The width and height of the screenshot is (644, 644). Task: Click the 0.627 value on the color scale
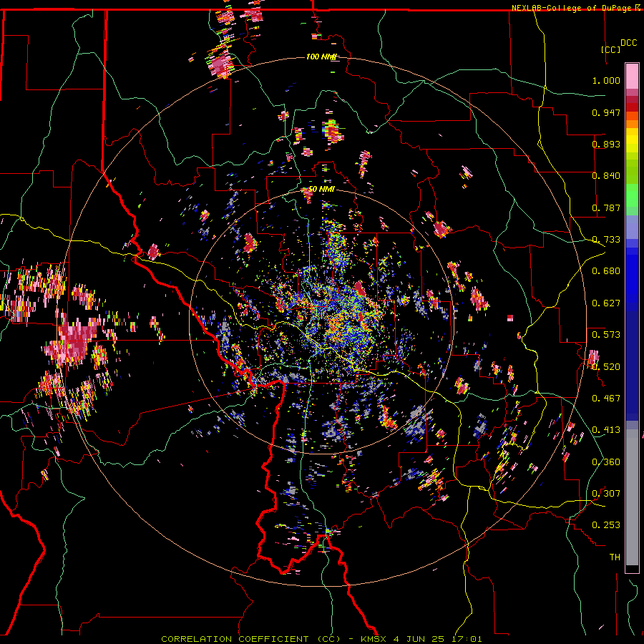point(606,303)
